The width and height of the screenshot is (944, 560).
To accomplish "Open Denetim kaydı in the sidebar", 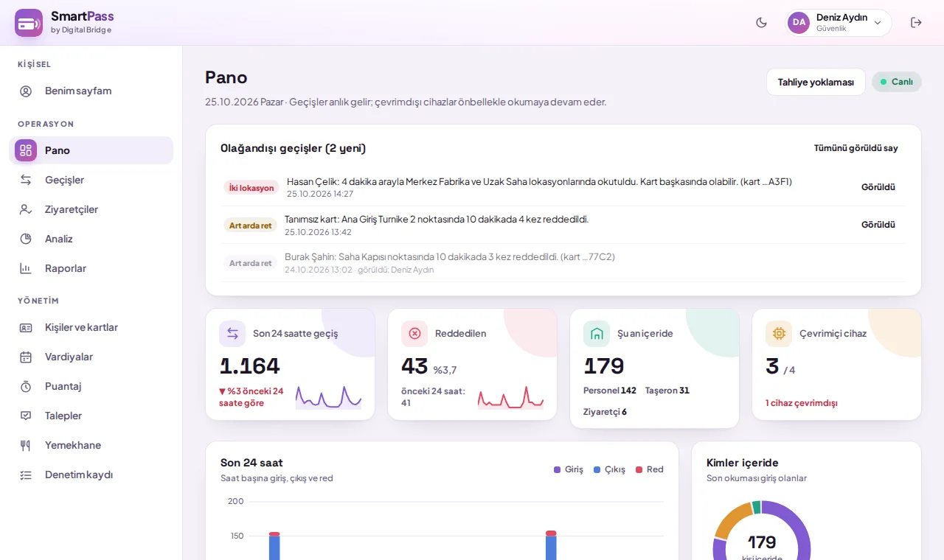I will click(91, 475).
